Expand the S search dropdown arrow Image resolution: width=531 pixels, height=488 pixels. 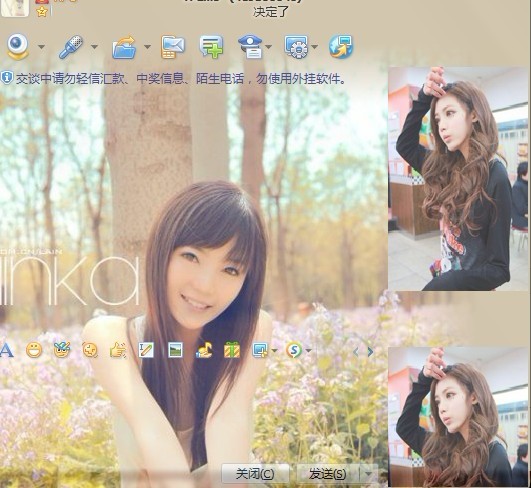[x=308, y=351]
